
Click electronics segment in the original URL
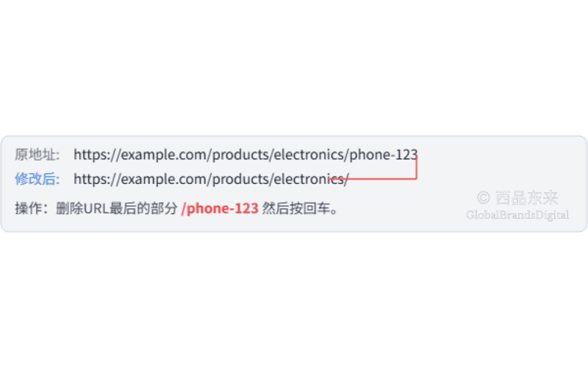pyautogui.click(x=309, y=155)
